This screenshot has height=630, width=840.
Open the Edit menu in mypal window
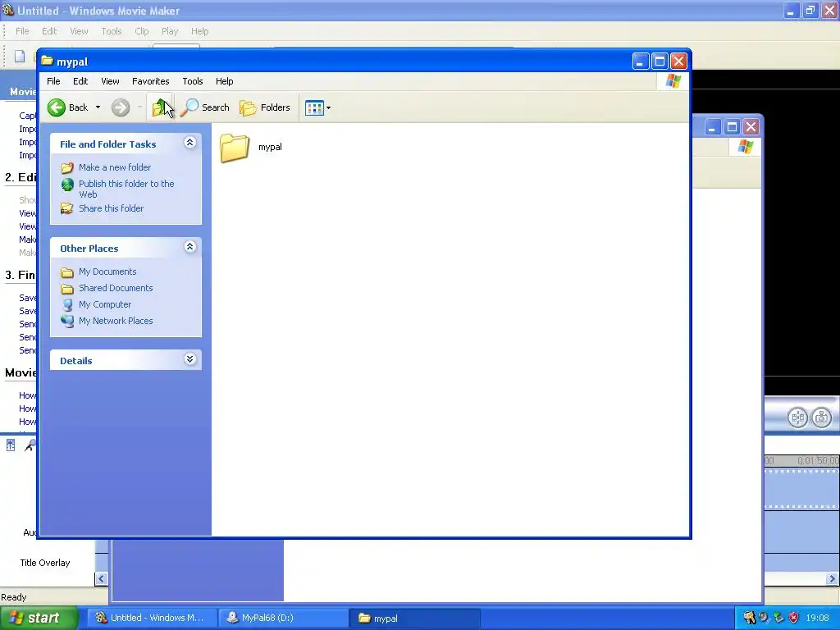pos(80,81)
